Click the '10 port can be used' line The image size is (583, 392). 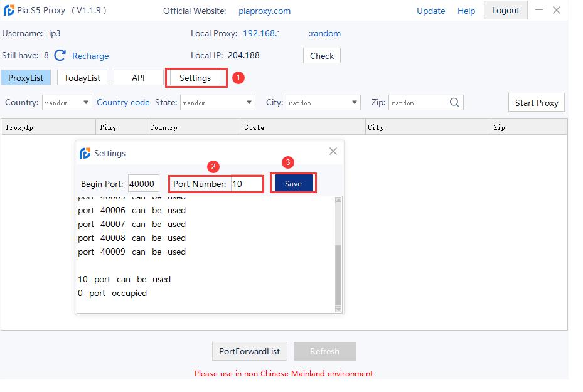124,279
